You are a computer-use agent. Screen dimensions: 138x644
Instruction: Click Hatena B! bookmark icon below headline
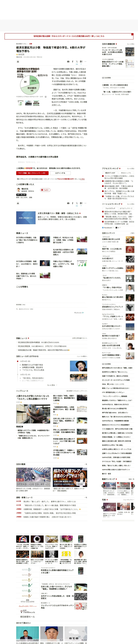point(81,62)
